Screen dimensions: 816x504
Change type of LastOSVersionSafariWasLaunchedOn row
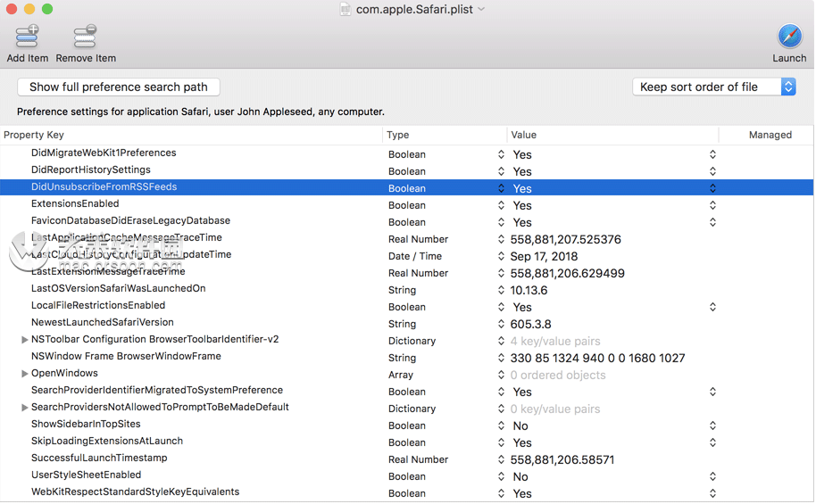coord(501,290)
